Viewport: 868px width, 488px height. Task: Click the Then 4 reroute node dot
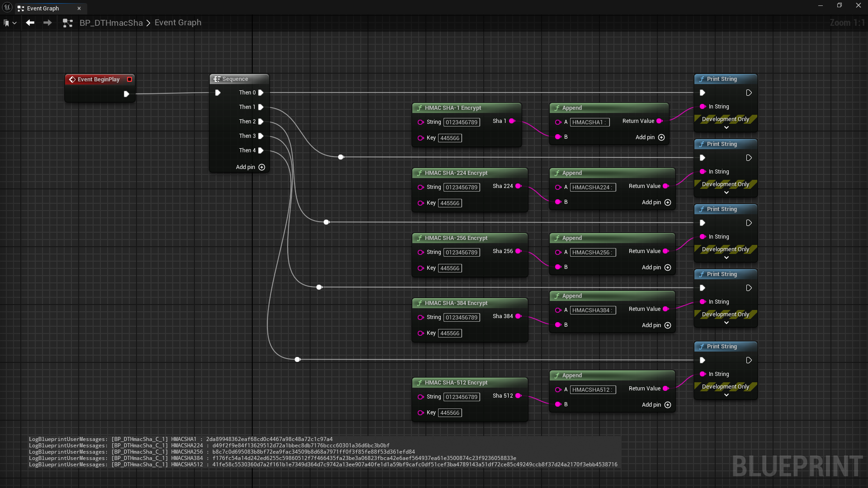tap(297, 360)
